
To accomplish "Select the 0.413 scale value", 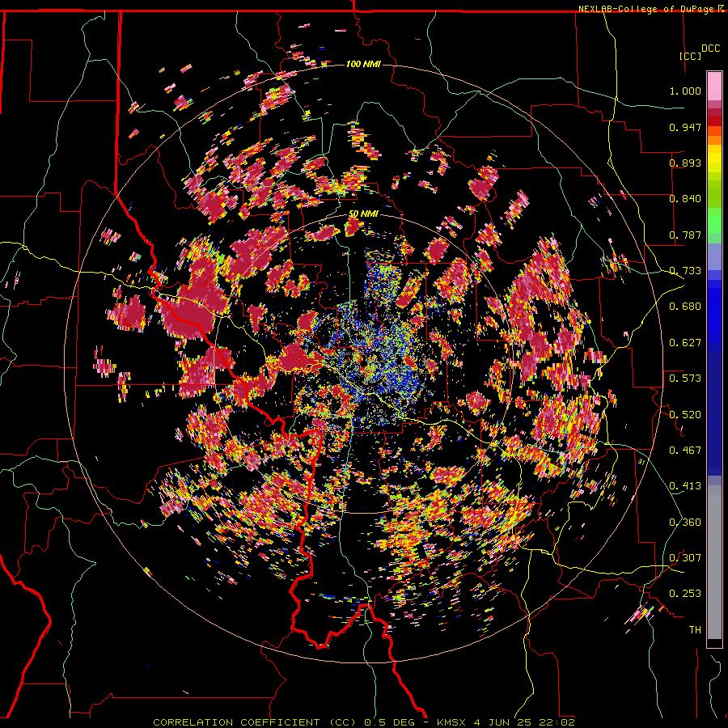I will point(685,486).
